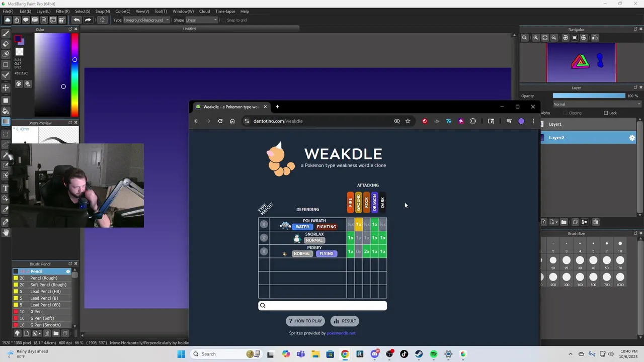
Task: Open the gradient Shape dropdown
Action: click(202, 20)
